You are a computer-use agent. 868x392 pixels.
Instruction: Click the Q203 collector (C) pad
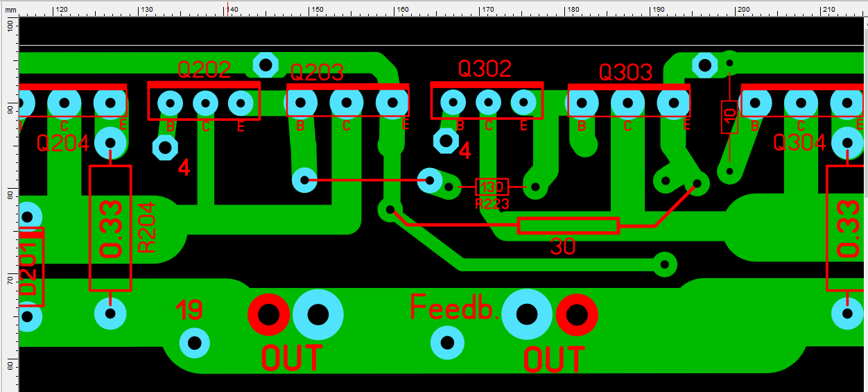click(x=346, y=103)
